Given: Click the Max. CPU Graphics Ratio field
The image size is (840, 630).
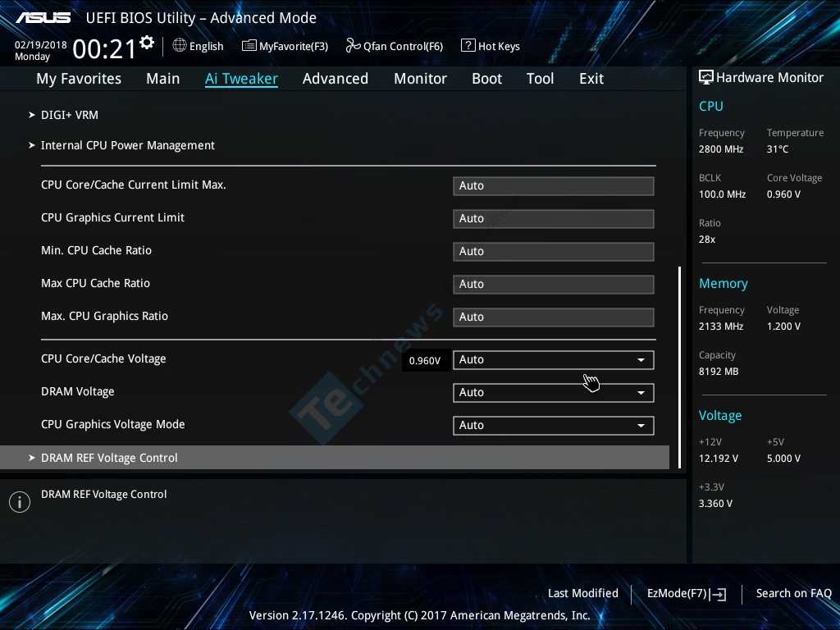Looking at the screenshot, I should [x=554, y=317].
